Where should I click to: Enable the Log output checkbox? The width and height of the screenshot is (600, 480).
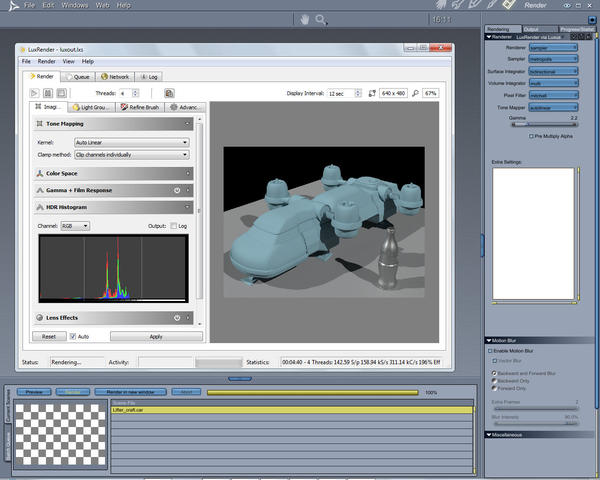[173, 226]
